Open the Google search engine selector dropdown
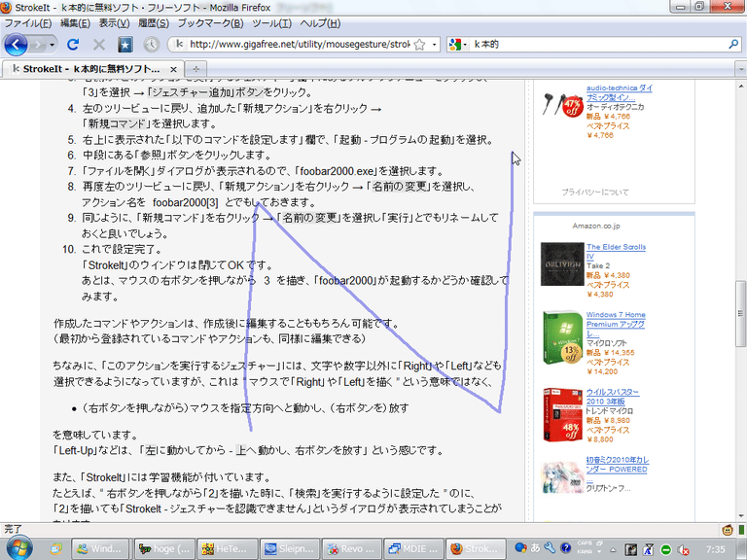Image resolution: width=747 pixels, height=560 pixels. 457,45
